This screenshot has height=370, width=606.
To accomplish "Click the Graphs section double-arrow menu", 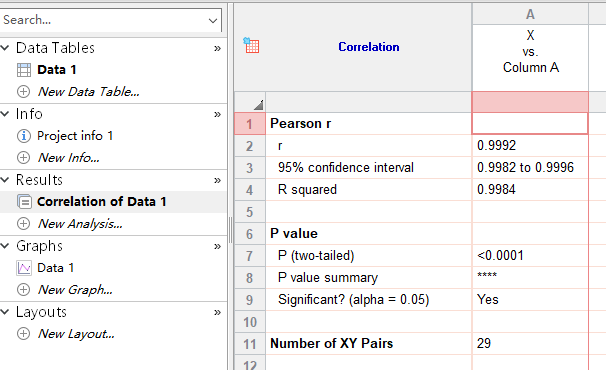I will 218,246.
